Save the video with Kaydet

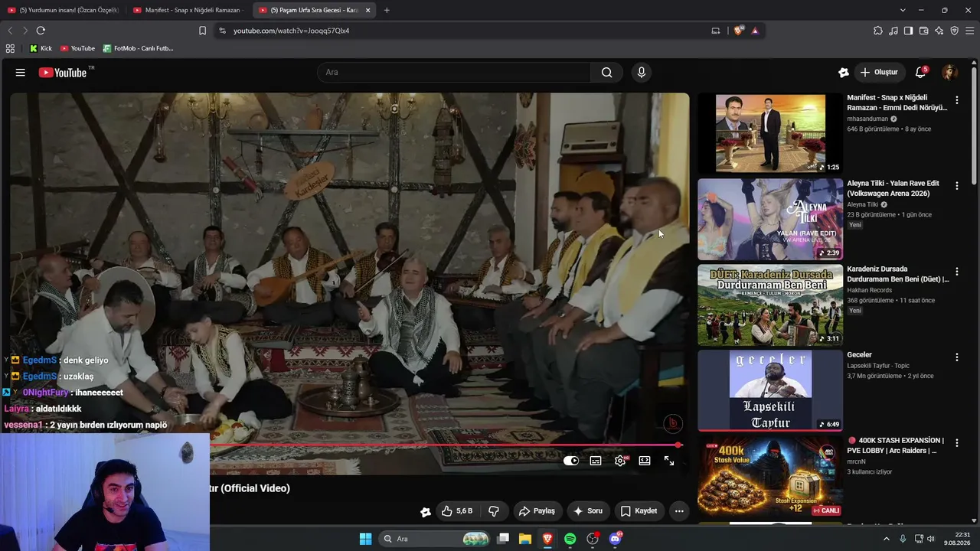tap(639, 511)
